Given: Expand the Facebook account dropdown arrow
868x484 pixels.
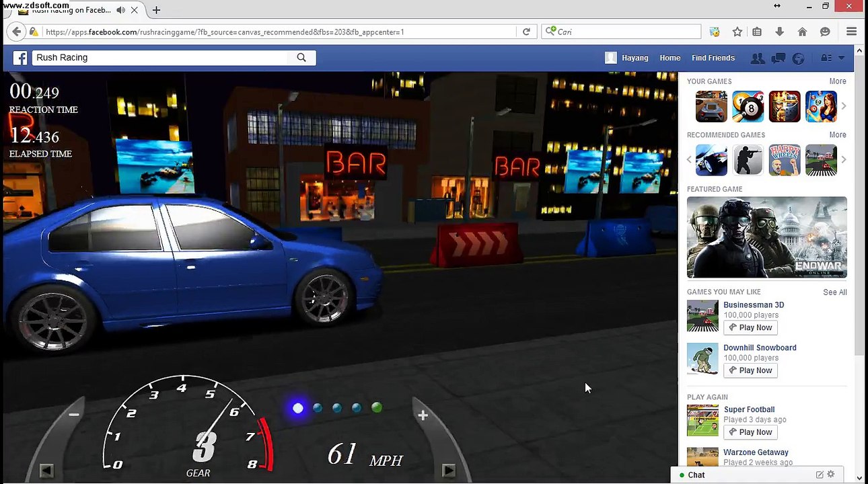Looking at the screenshot, I should pyautogui.click(x=841, y=58).
